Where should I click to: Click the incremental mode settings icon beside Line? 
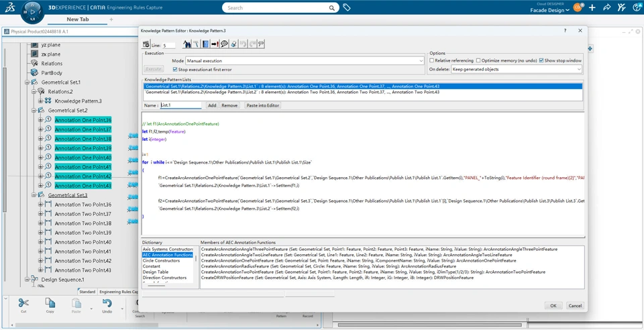pos(146,45)
